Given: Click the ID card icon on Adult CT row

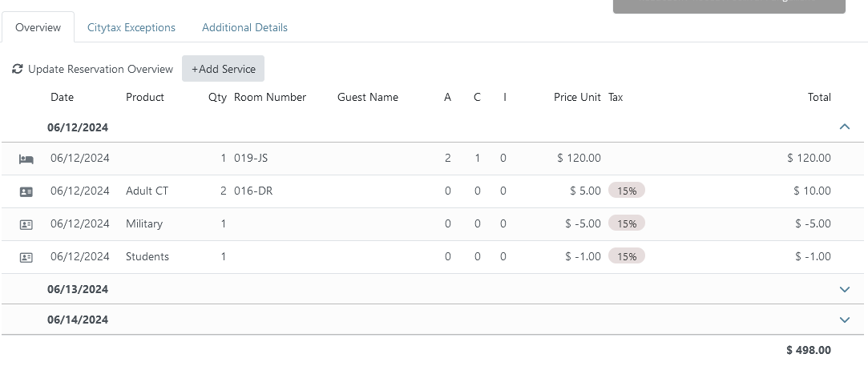Looking at the screenshot, I should (26, 191).
